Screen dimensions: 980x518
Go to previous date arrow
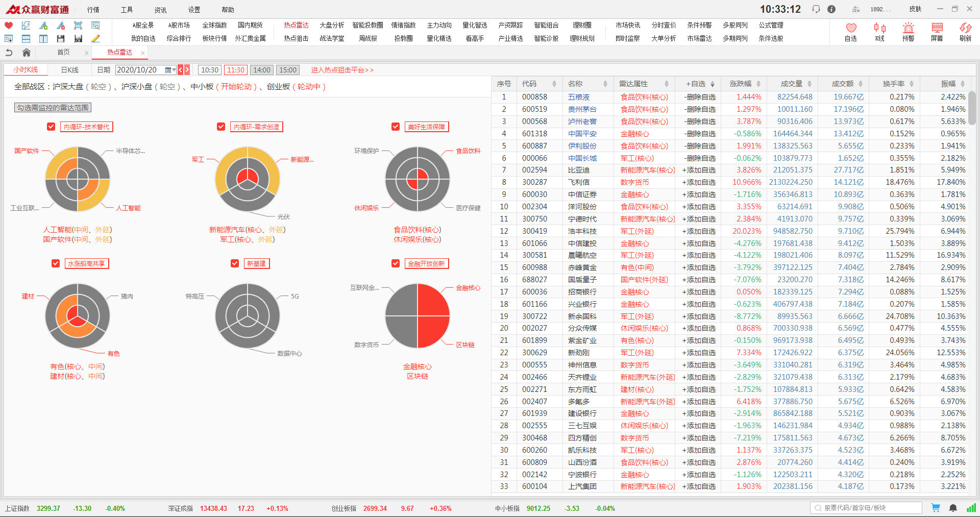pyautogui.click(x=181, y=70)
